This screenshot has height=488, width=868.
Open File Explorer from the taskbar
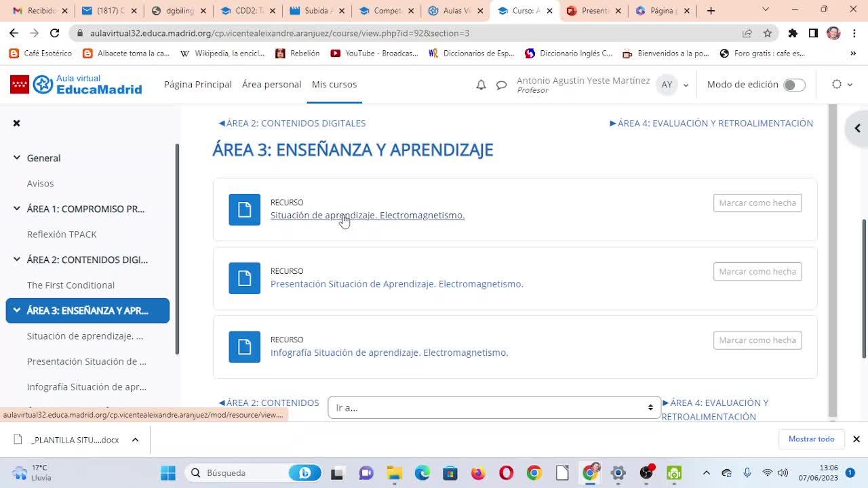pyautogui.click(x=394, y=472)
